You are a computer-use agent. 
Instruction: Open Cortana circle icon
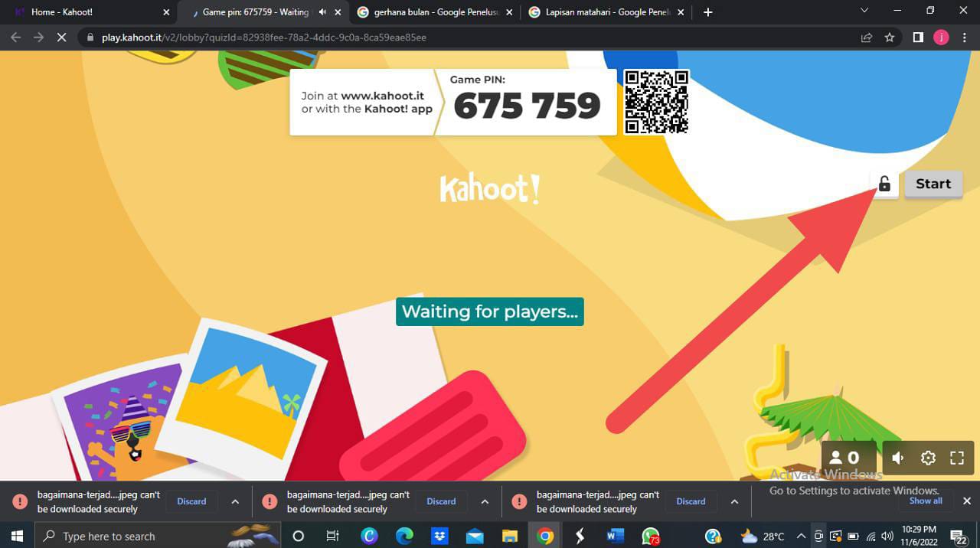click(299, 536)
